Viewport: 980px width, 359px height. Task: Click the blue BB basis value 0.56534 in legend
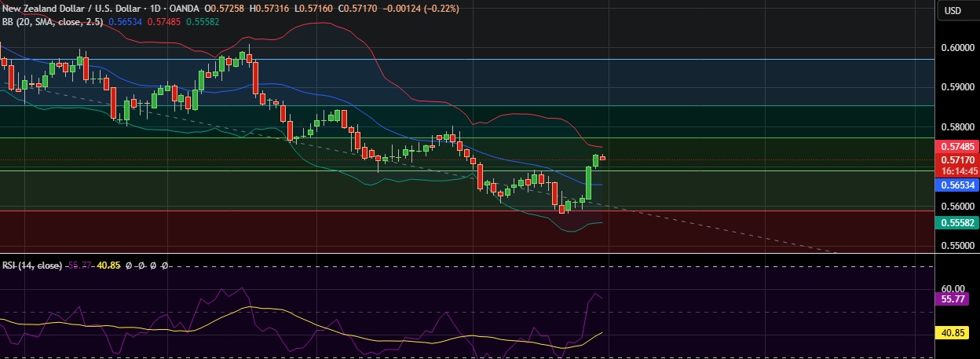(x=126, y=20)
